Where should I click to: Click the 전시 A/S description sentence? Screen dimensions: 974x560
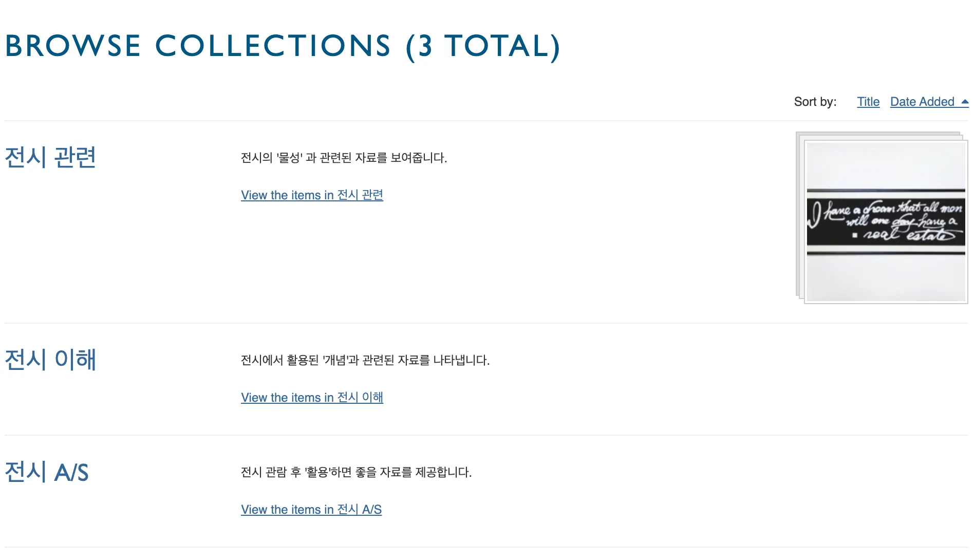356,472
